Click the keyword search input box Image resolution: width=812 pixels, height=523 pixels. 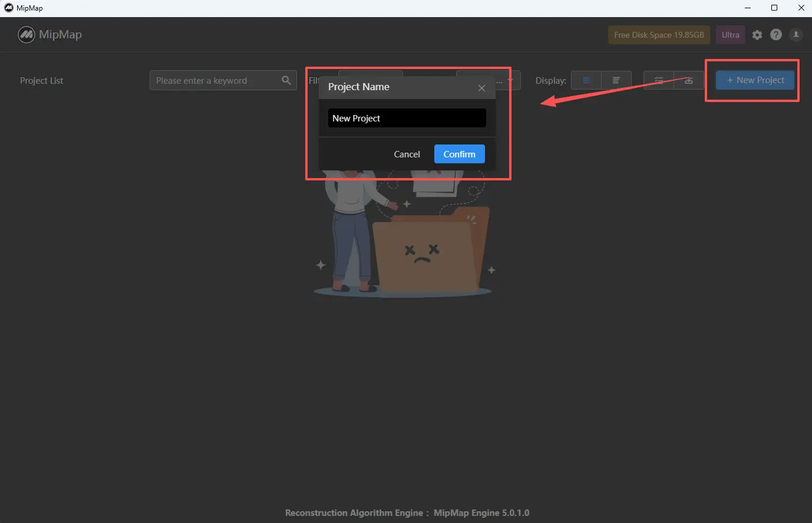click(215, 80)
